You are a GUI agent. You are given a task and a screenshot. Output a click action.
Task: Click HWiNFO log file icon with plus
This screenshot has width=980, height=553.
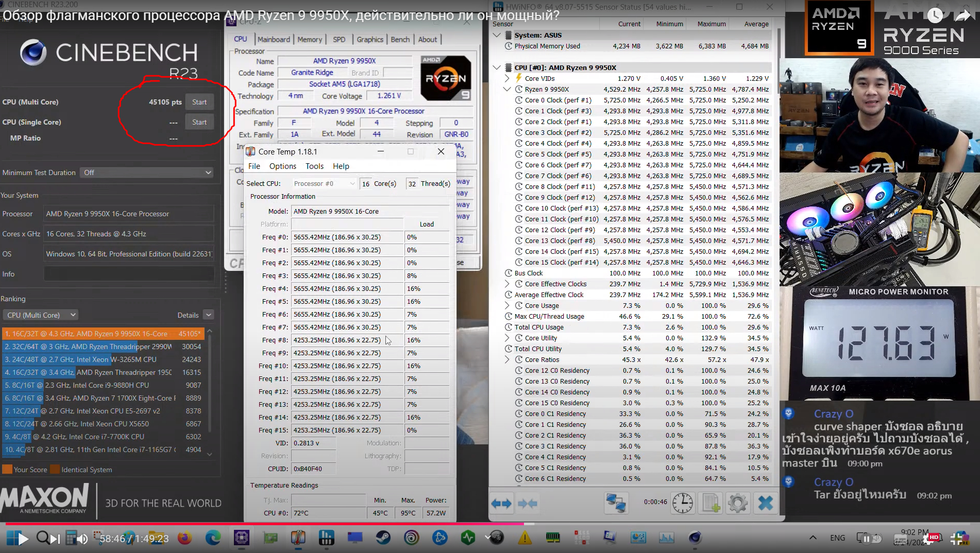(711, 503)
